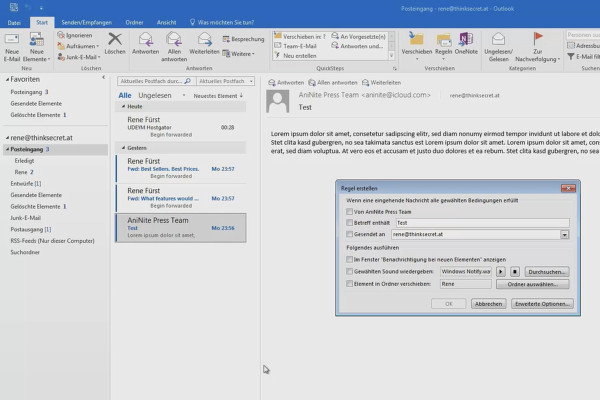Click Besprechung in the Antworten group
This screenshot has height=400, width=600.
[243, 39]
